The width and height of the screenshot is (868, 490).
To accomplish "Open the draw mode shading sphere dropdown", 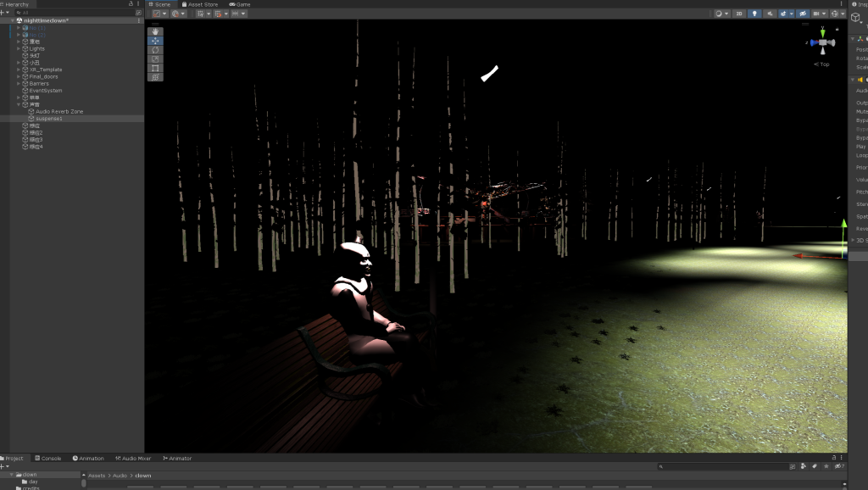I will point(722,14).
